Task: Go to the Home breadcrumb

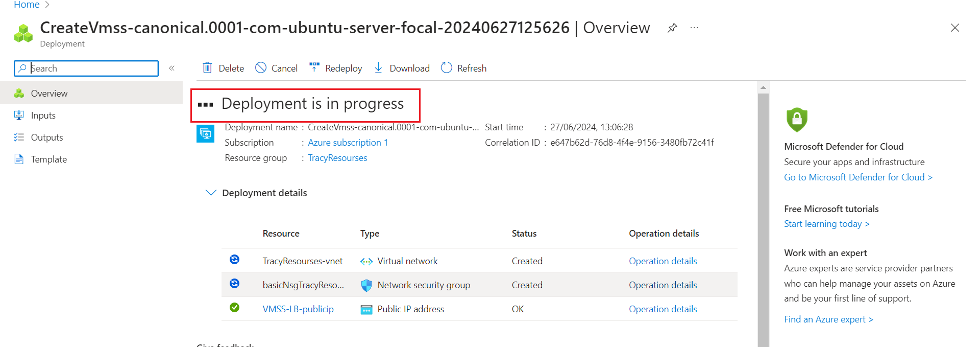Action: click(27, 5)
